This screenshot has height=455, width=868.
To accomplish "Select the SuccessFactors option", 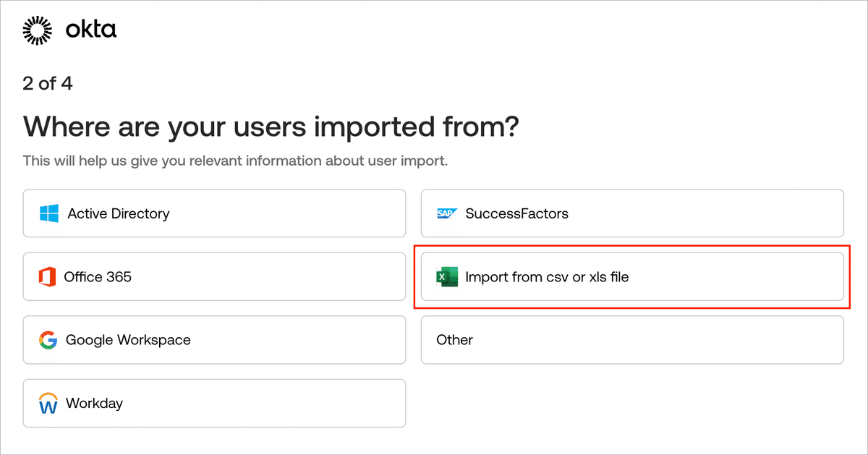I will [632, 213].
